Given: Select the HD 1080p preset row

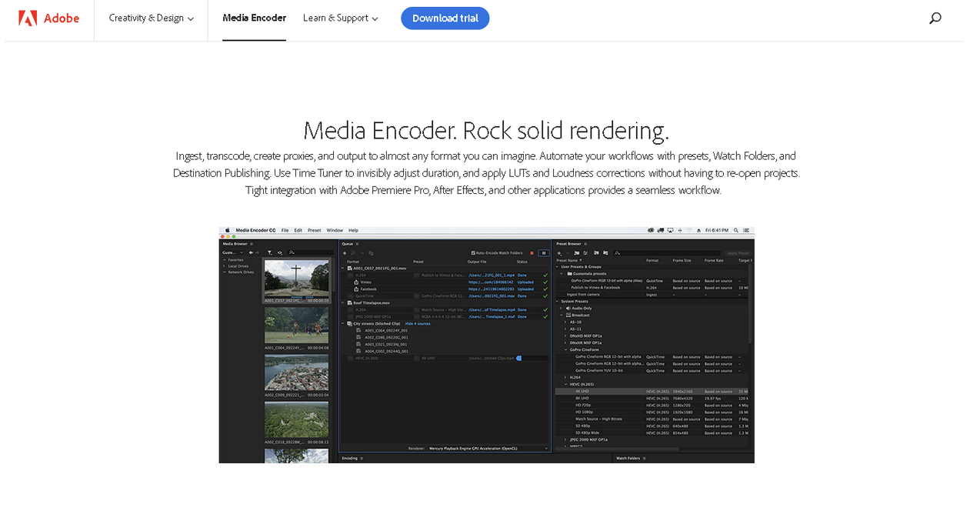Looking at the screenshot, I should click(651, 412).
